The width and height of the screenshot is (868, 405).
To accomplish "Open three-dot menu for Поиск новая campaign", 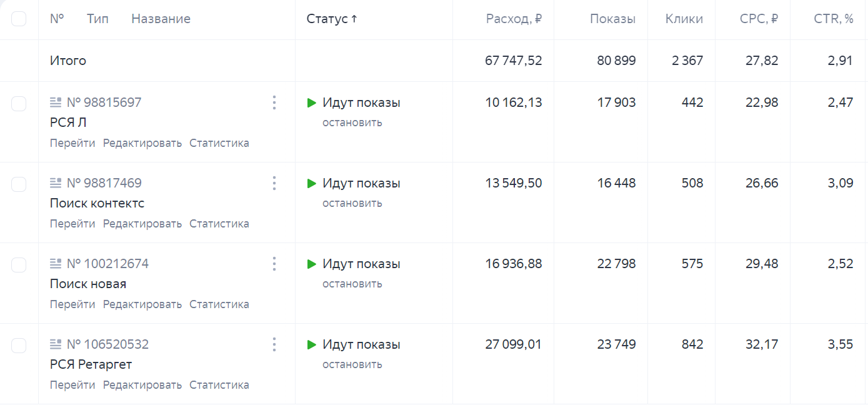I will [274, 264].
